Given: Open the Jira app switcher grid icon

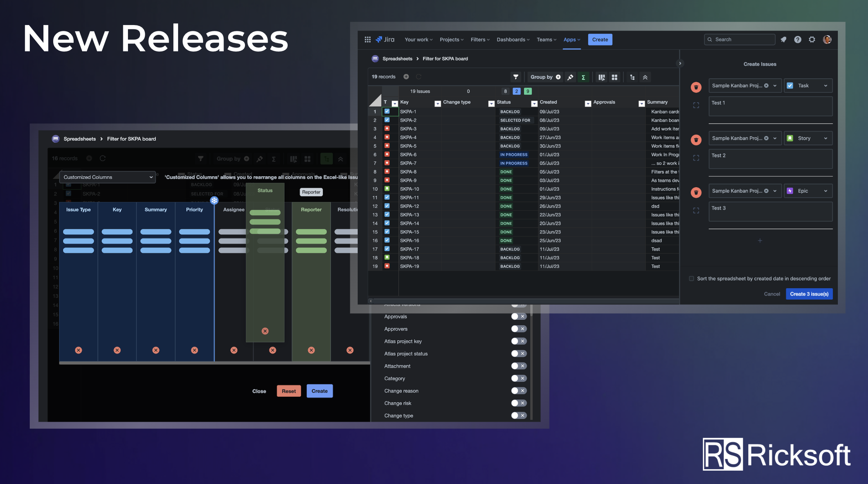Looking at the screenshot, I should click(367, 40).
